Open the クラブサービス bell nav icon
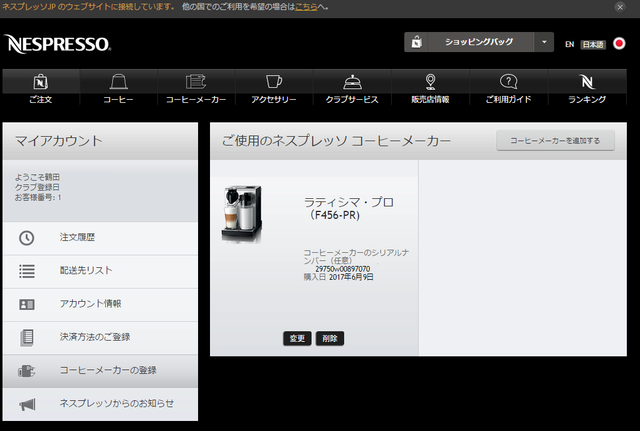The image size is (640, 431). pos(352,82)
